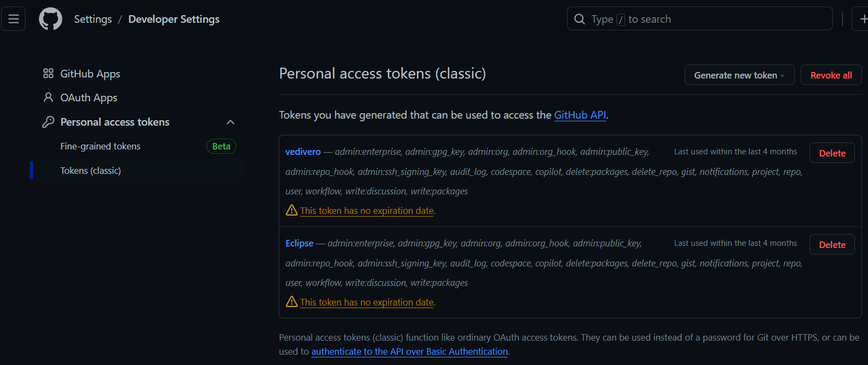Open the Eclipse token link
This screenshot has width=868, height=365.
(299, 243)
